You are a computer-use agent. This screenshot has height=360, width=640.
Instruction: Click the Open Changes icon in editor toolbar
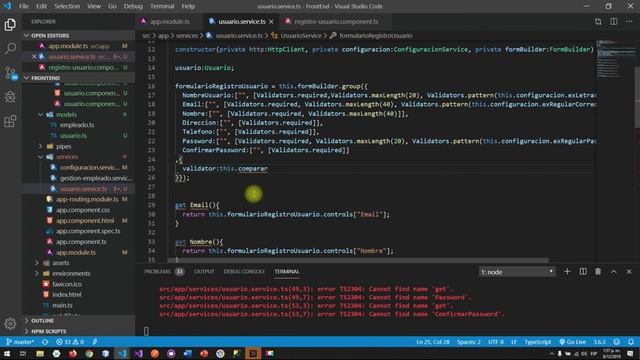tap(598, 22)
